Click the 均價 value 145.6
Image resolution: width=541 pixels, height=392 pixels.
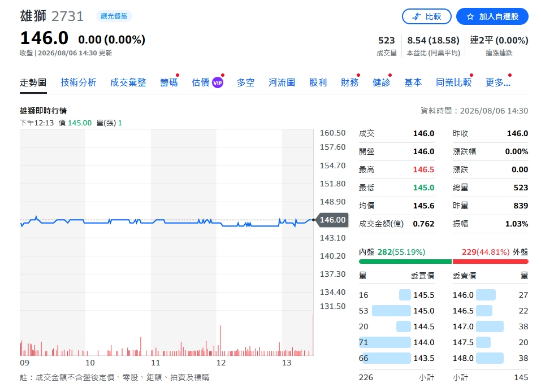[x=423, y=206]
